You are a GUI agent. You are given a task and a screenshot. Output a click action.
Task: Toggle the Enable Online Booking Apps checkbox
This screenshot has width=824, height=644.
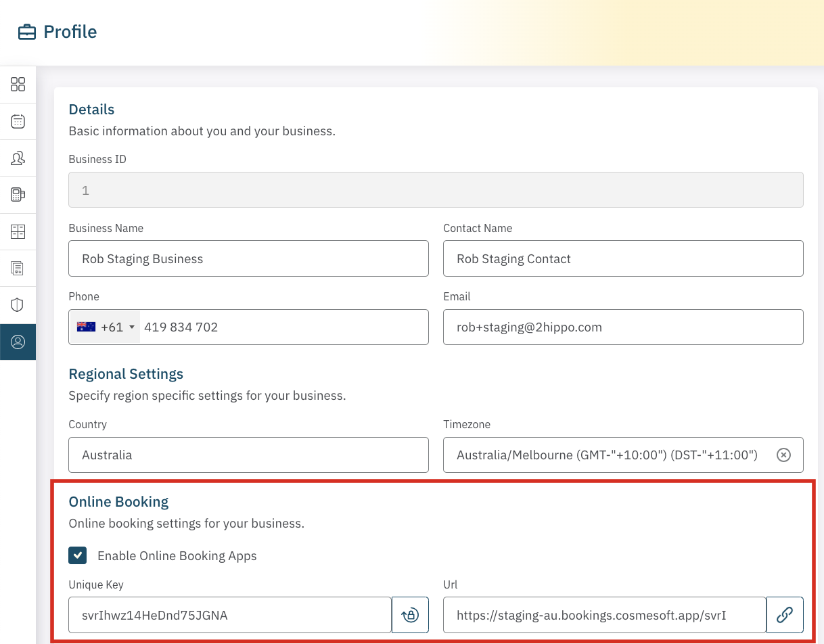click(x=78, y=556)
